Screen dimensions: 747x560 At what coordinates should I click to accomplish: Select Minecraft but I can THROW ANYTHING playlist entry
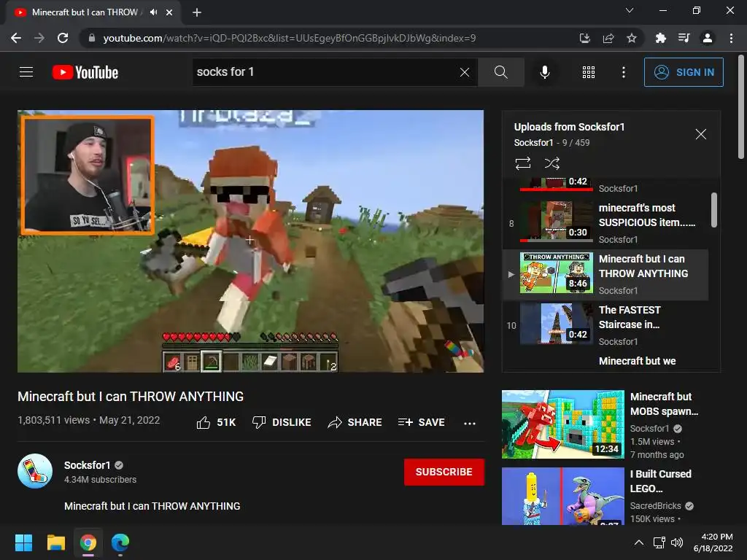pyautogui.click(x=605, y=275)
